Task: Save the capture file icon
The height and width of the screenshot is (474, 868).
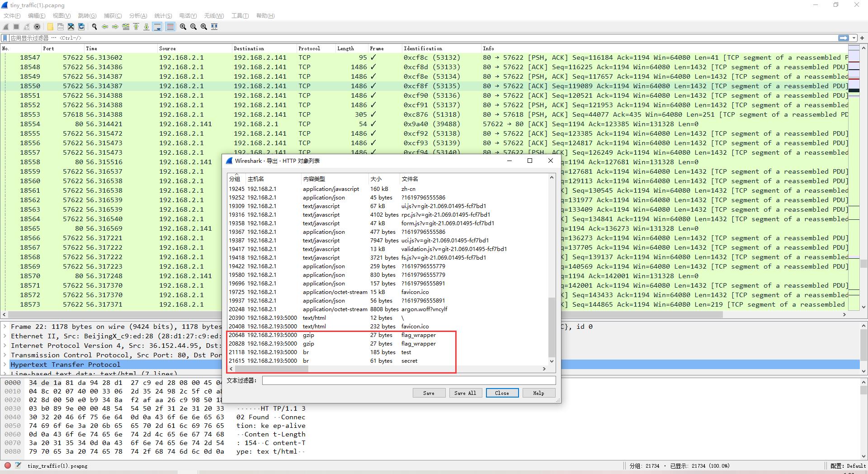Action: tap(61, 27)
